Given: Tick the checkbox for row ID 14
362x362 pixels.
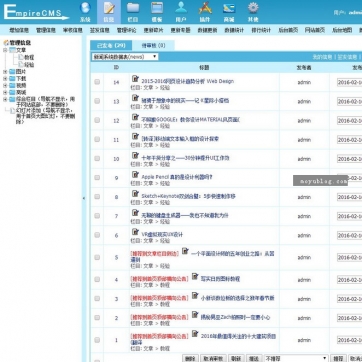Looking at the screenshot, I should coord(97,82).
